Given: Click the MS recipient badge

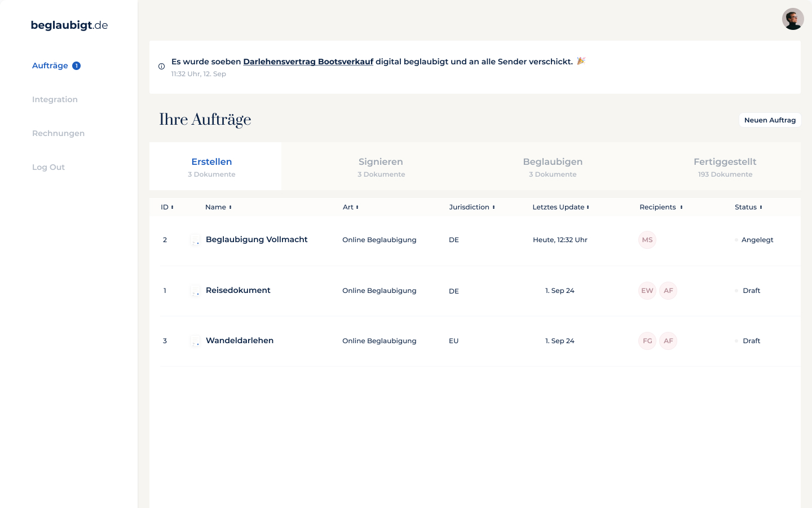Looking at the screenshot, I should 647,240.
